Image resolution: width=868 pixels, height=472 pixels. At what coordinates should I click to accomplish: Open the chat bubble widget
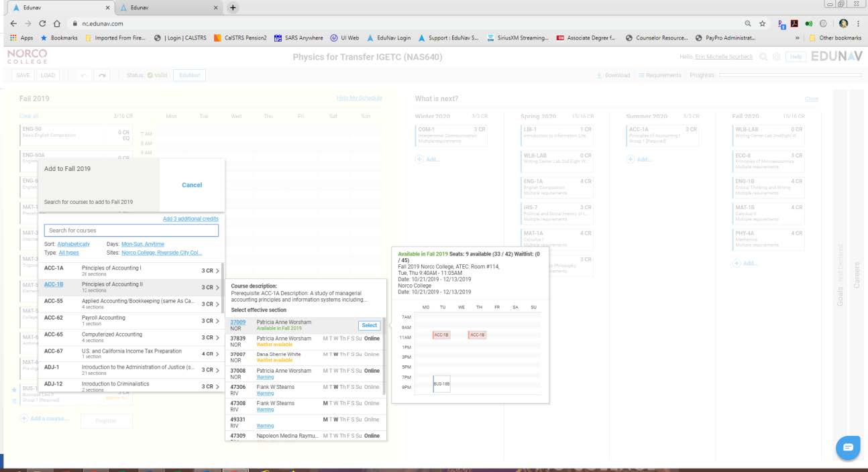848,447
